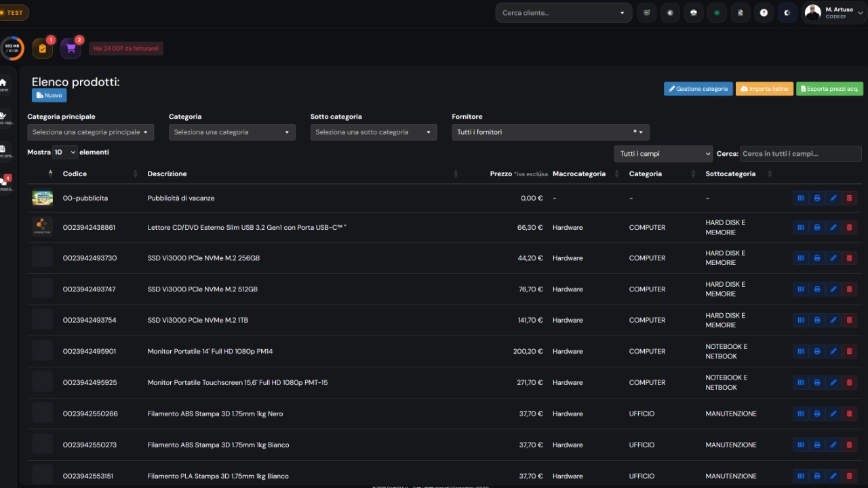Screen dimensions: 868x488
Task: Edit the SSD Vi3000 256GB product
Action: pos(833,258)
